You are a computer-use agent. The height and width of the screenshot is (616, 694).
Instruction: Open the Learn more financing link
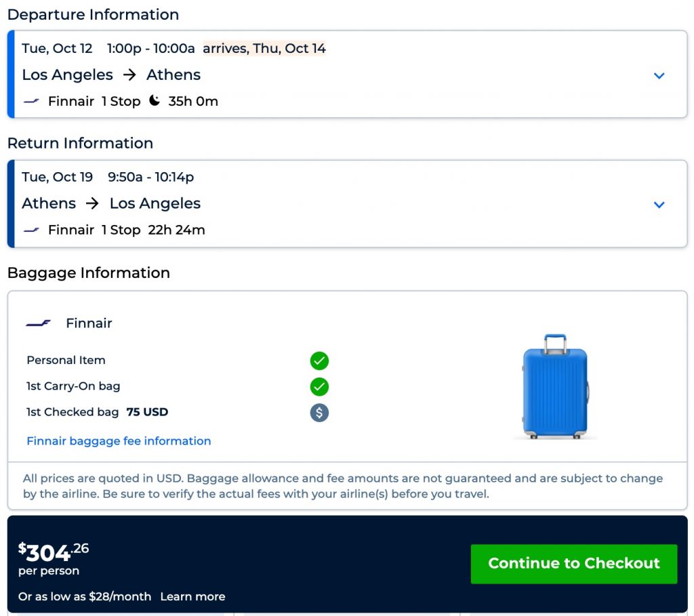click(x=192, y=597)
